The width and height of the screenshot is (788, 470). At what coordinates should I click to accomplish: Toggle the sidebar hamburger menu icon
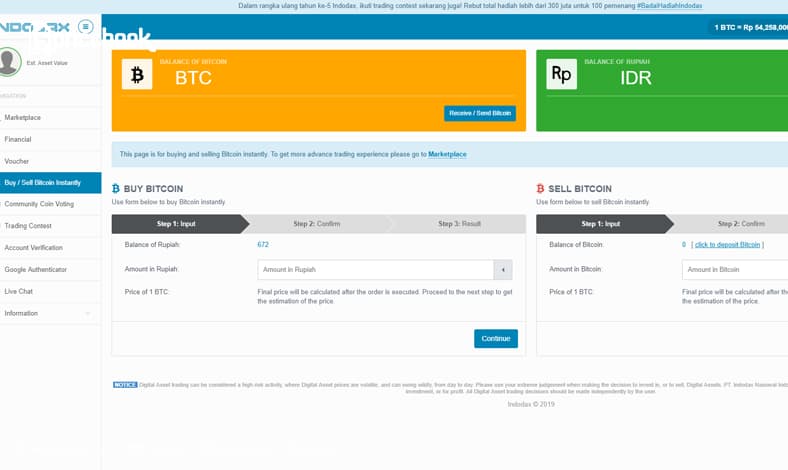(x=85, y=27)
